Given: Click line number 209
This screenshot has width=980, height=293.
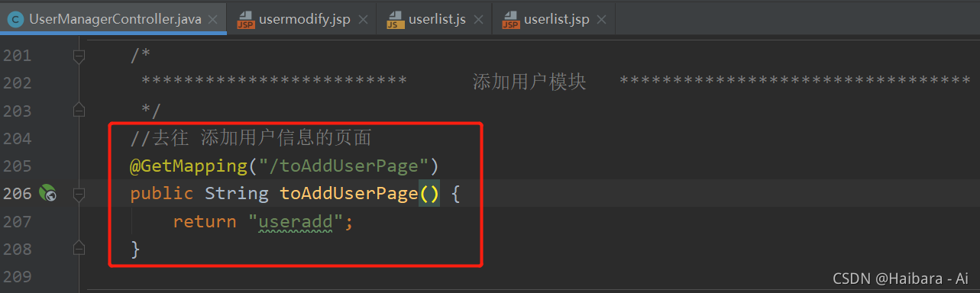Looking at the screenshot, I should click(x=17, y=276).
